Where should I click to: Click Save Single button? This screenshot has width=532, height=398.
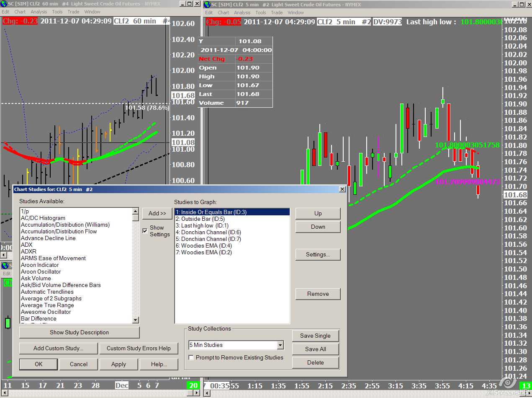pyautogui.click(x=315, y=336)
